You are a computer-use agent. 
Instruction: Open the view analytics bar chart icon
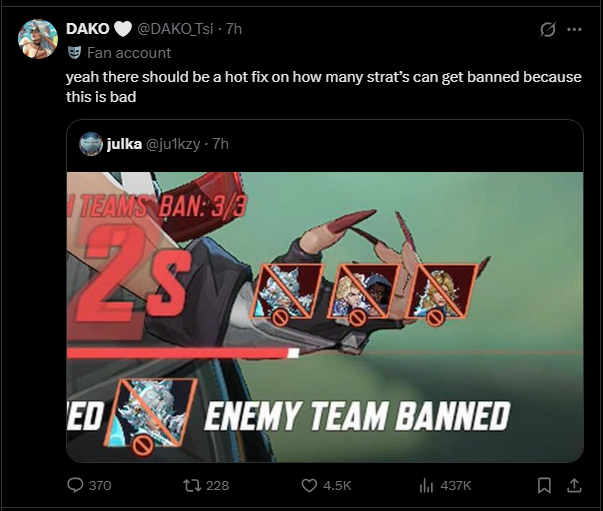426,486
